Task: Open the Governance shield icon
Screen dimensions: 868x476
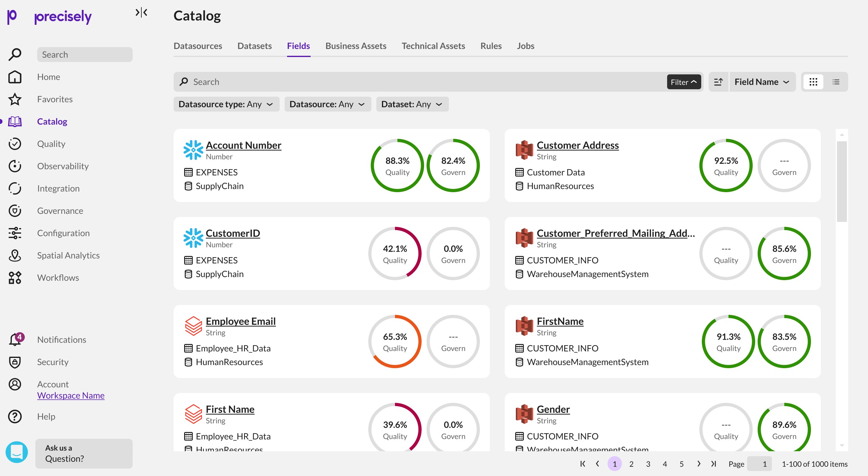Action: (15, 210)
